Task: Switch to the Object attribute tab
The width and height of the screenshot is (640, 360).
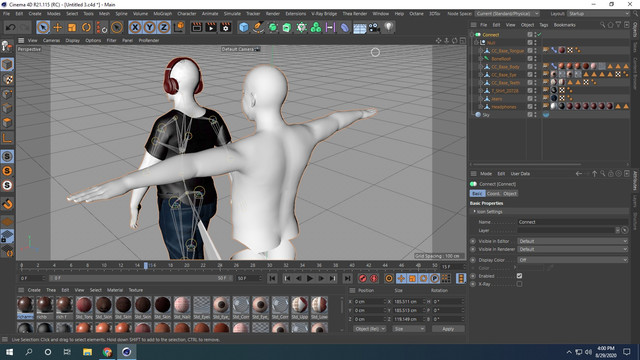Action: [x=510, y=193]
